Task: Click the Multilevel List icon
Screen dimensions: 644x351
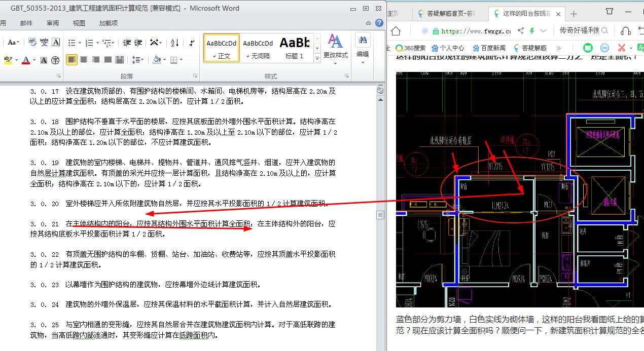Action: (x=106, y=43)
